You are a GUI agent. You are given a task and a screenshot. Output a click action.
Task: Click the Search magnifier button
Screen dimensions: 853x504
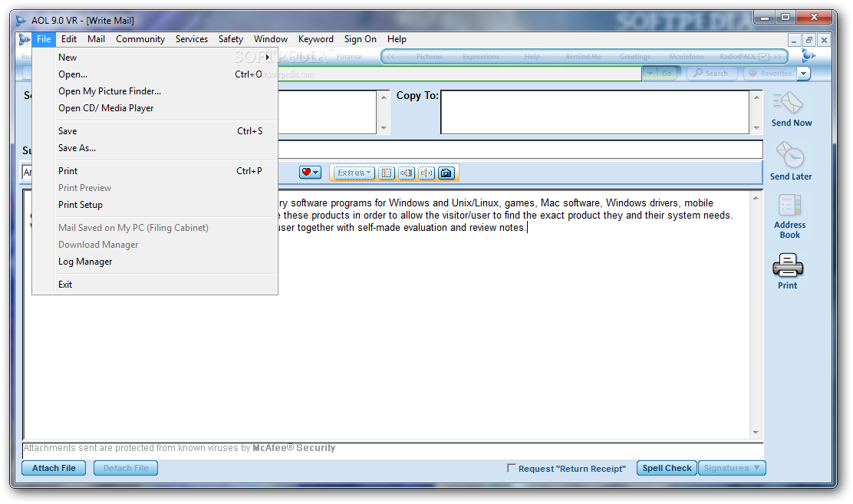point(712,73)
